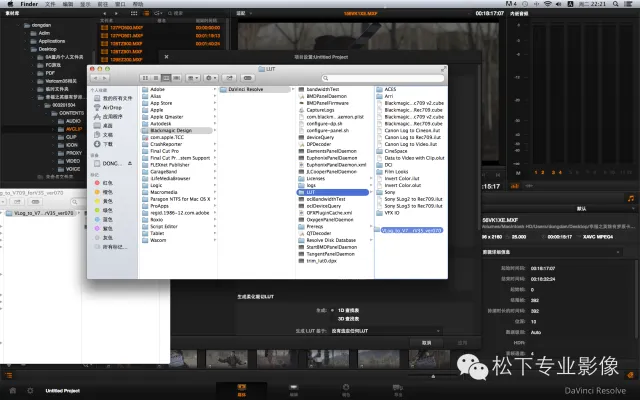This screenshot has height=400, width=640.
Task: Adjust the thumbnail size slider in media pool
Action: [x=433, y=376]
